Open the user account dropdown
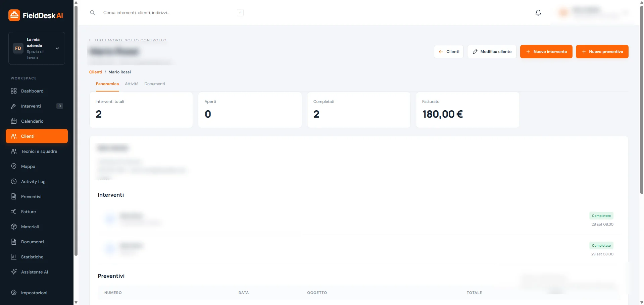 coord(593,13)
